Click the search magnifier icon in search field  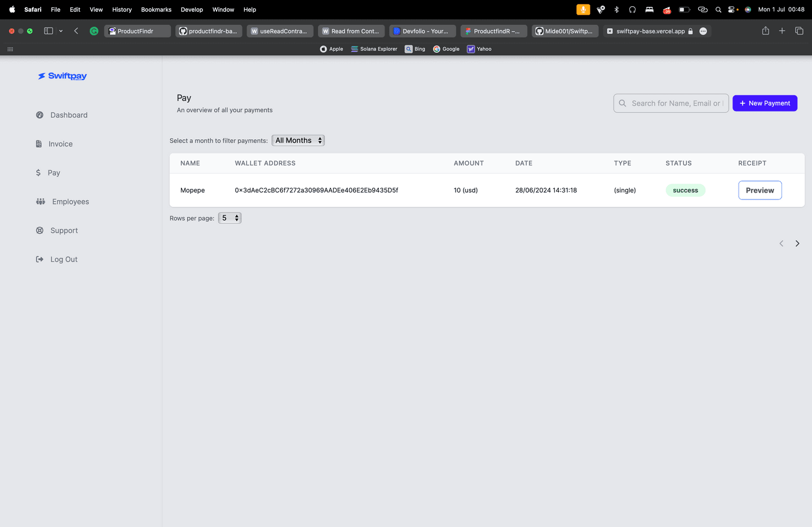pyautogui.click(x=623, y=103)
